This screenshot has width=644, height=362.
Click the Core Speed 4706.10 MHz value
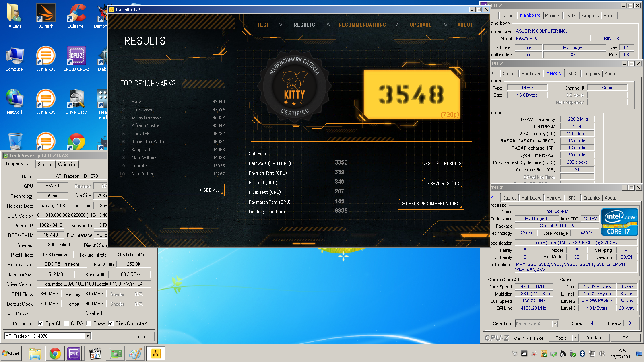pyautogui.click(x=534, y=287)
